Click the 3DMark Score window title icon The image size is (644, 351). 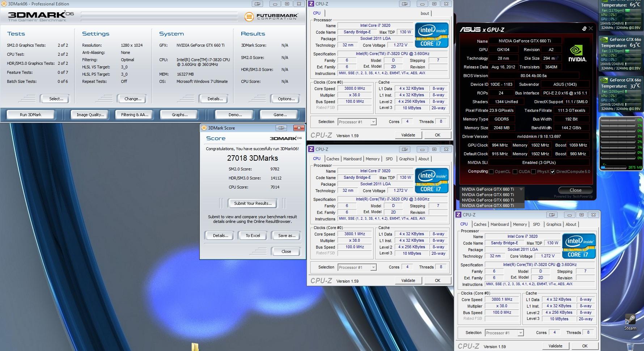click(204, 128)
